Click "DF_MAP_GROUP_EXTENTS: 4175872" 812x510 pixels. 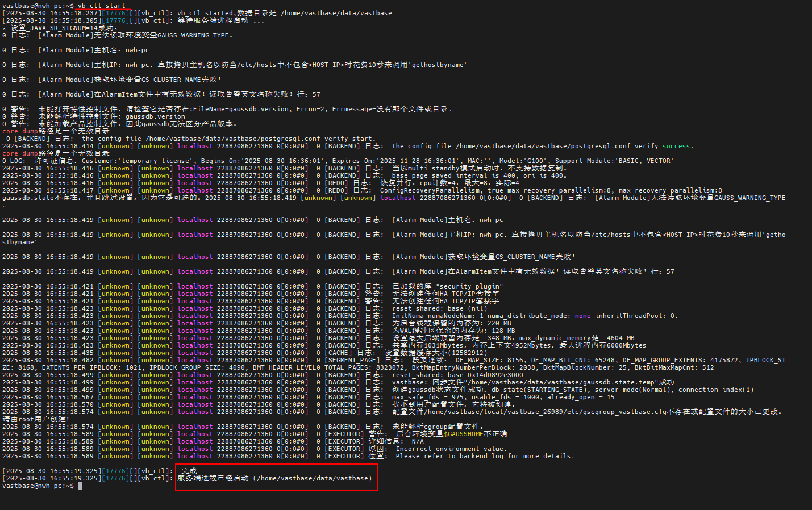coord(680,360)
